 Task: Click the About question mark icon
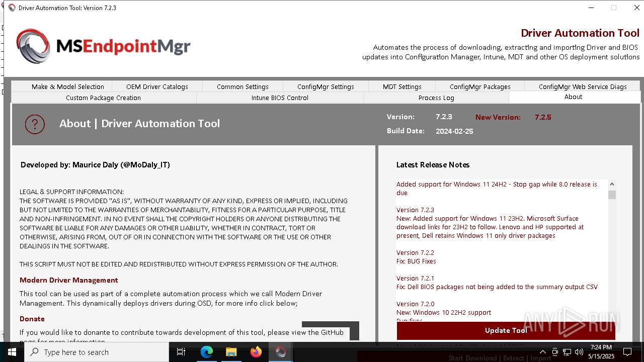(x=35, y=124)
